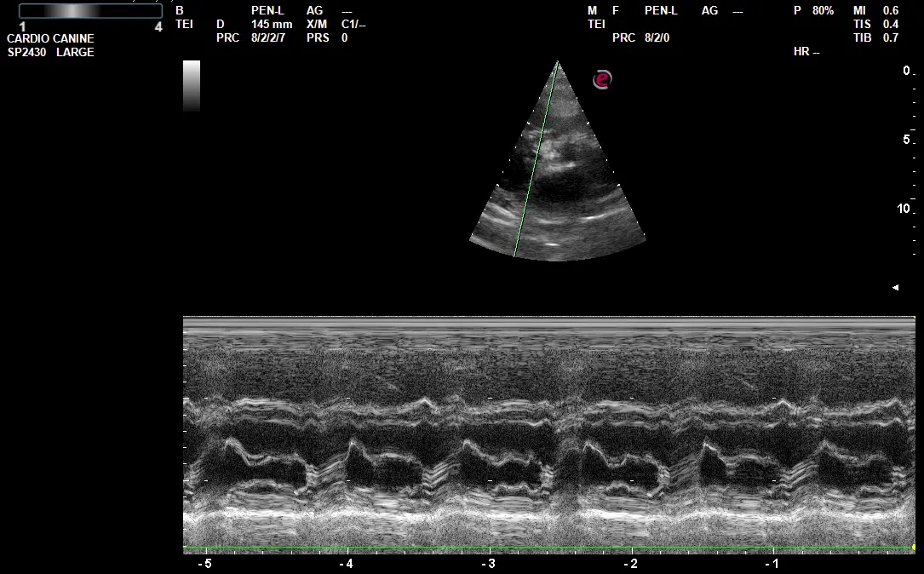Click the focus arrow marker beside depth scale
Screen dimensions: 924x574
tap(895, 288)
